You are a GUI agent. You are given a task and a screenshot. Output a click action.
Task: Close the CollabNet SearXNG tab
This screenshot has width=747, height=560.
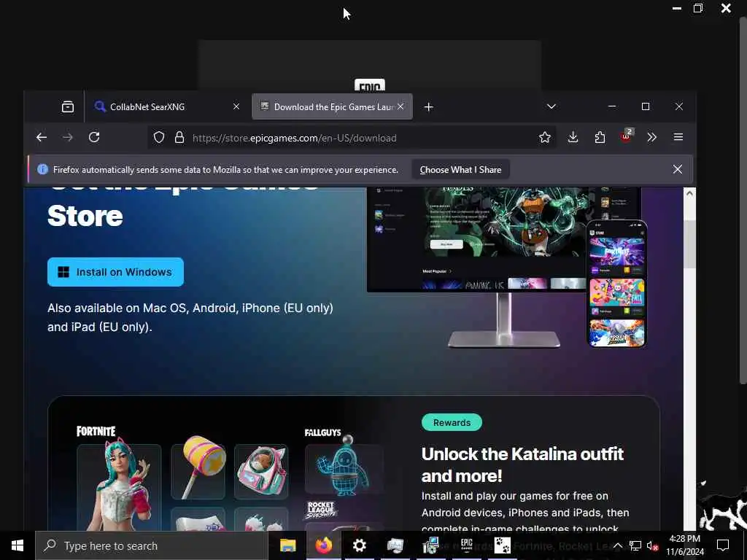[x=236, y=106]
